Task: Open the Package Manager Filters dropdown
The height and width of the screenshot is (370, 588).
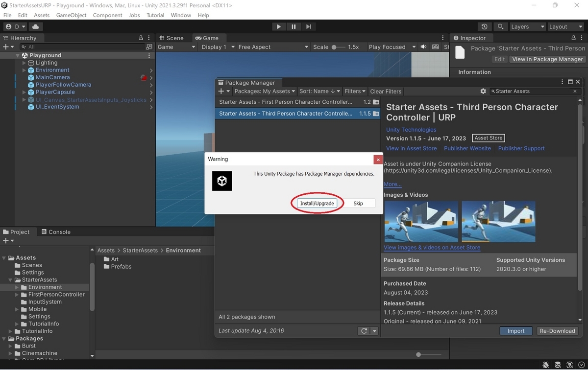Action: [x=355, y=91]
